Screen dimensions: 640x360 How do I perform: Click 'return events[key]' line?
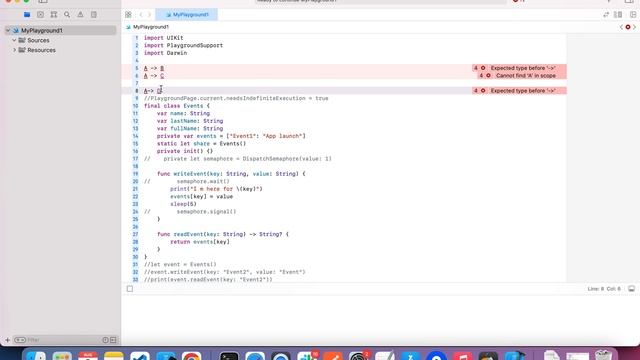(200, 242)
